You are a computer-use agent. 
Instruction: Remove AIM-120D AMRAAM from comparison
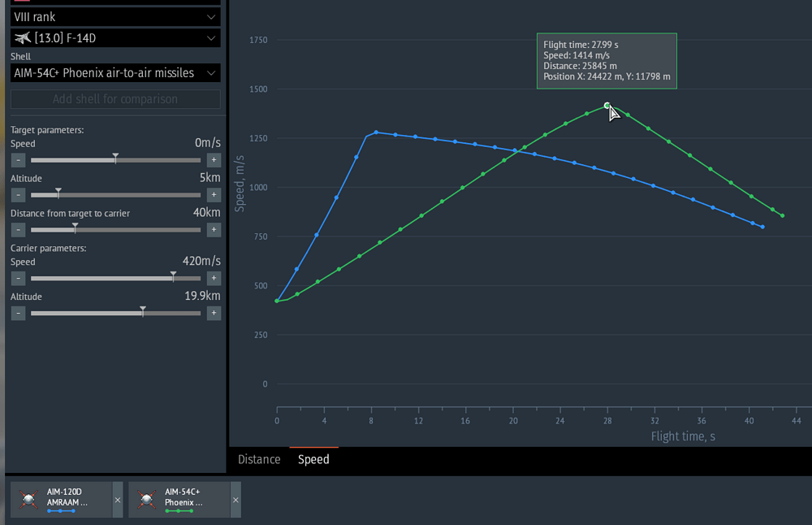pos(118,500)
